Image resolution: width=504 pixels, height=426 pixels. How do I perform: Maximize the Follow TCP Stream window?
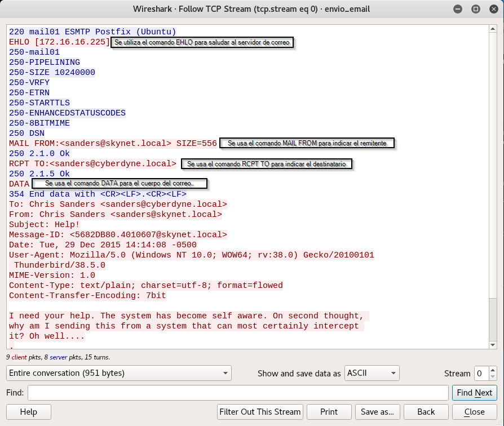[476, 9]
